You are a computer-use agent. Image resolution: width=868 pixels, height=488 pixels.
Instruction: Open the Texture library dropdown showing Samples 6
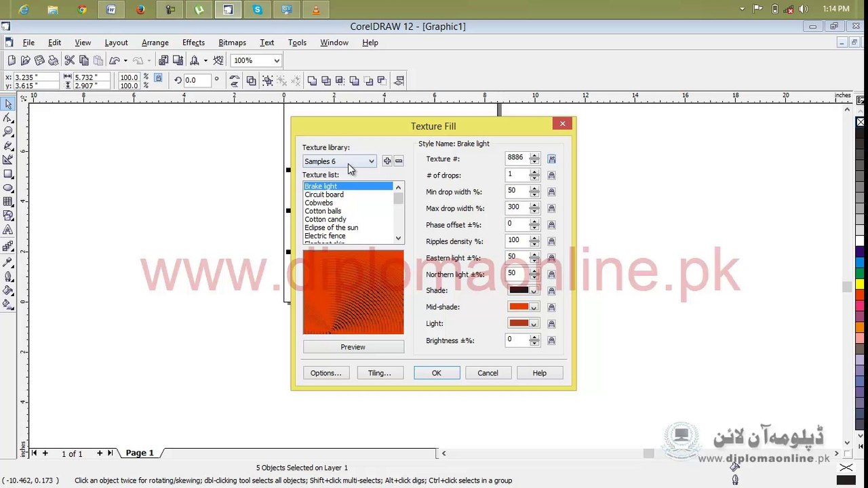pyautogui.click(x=339, y=161)
